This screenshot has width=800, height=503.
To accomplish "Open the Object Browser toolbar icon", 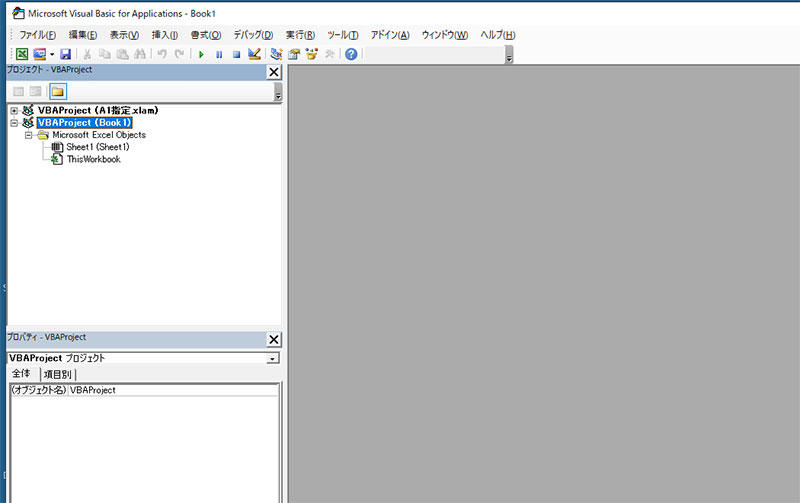I will [312, 54].
